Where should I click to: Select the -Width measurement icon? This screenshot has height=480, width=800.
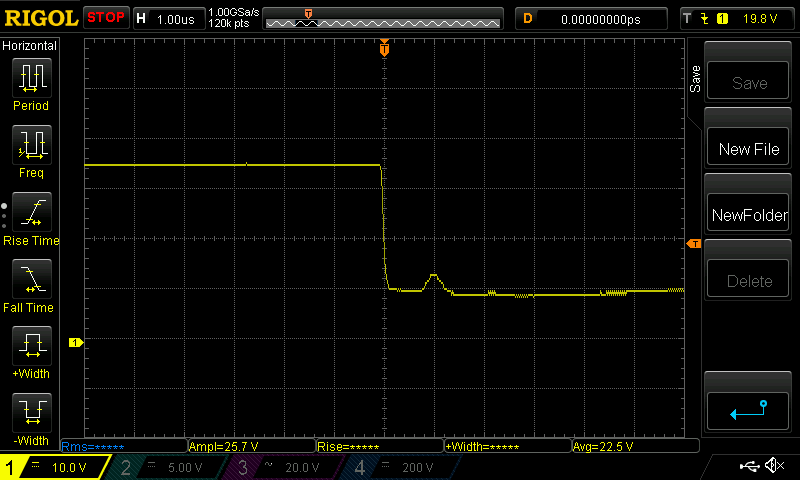(x=30, y=414)
